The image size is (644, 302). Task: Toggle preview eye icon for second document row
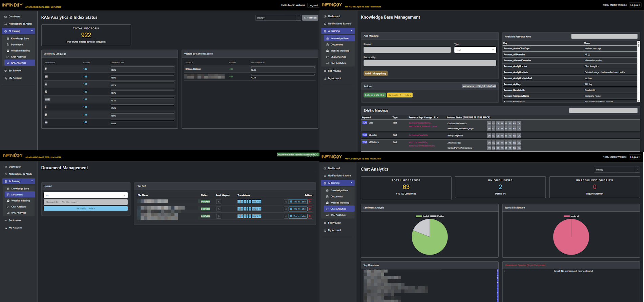pyautogui.click(x=286, y=209)
